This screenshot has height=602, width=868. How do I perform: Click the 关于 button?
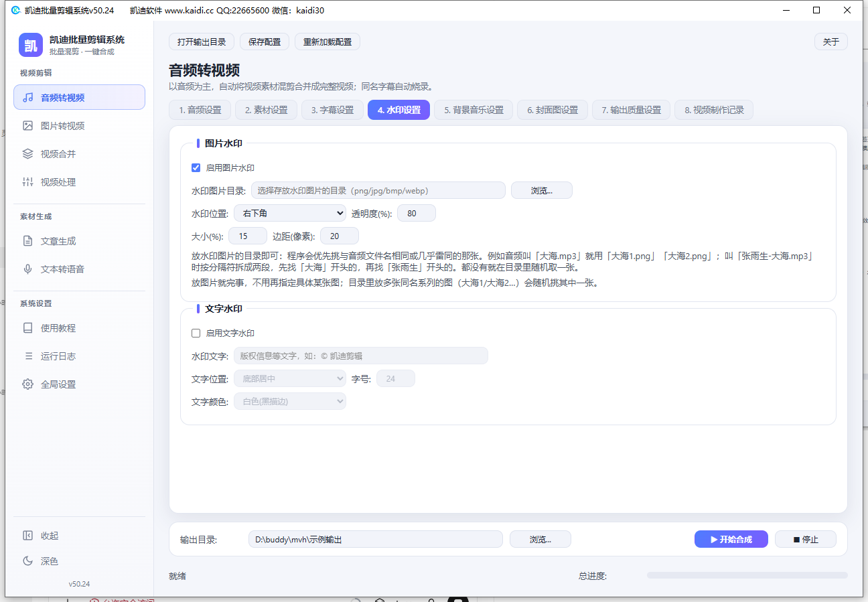[831, 42]
